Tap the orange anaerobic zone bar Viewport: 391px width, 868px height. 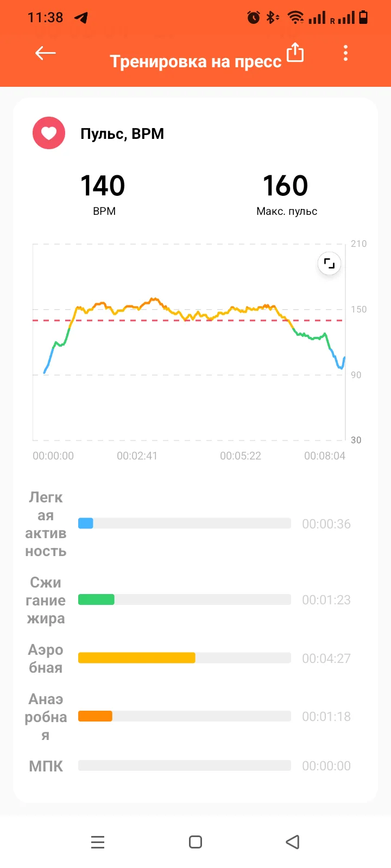[x=95, y=716]
